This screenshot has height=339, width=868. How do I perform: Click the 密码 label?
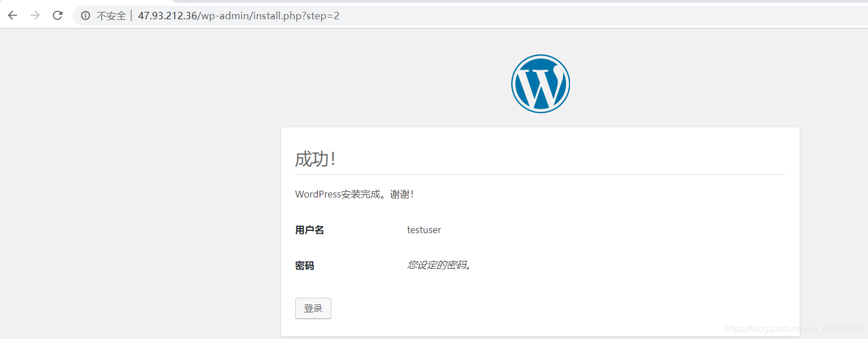pyautogui.click(x=305, y=265)
